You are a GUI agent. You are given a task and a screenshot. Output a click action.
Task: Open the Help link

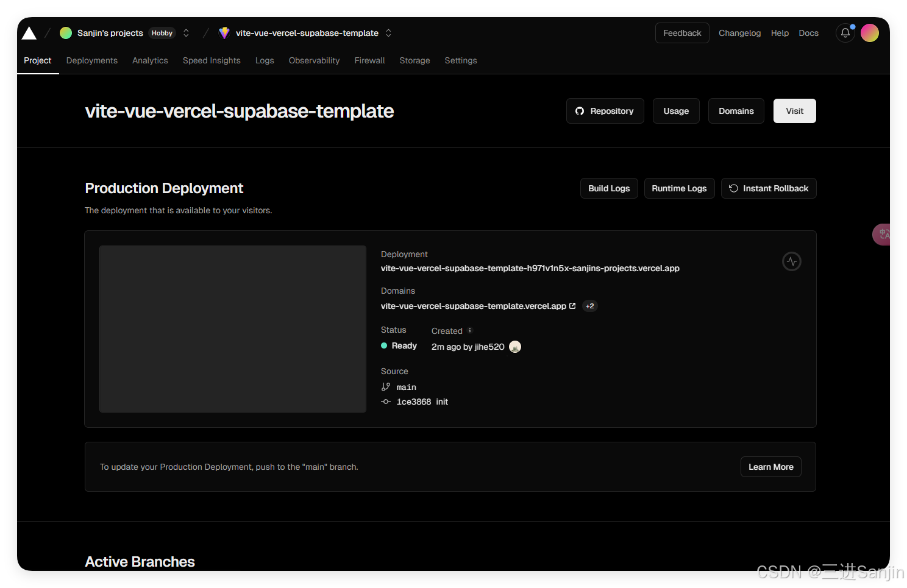click(780, 33)
